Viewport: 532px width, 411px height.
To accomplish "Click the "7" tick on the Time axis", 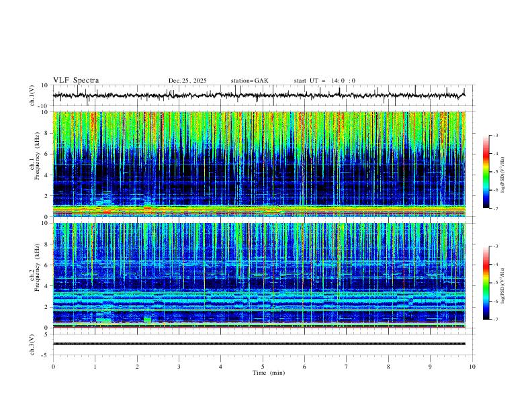I will 347,367.
